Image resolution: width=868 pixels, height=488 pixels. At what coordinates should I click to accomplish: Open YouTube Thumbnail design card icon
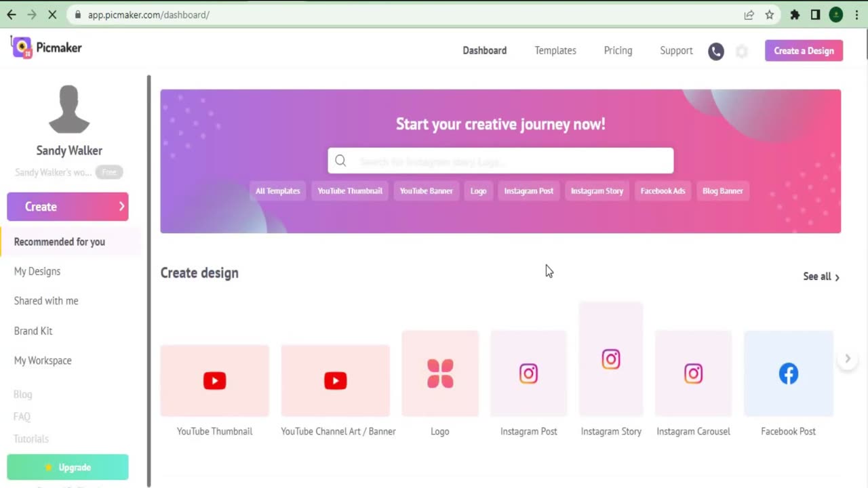coord(214,380)
